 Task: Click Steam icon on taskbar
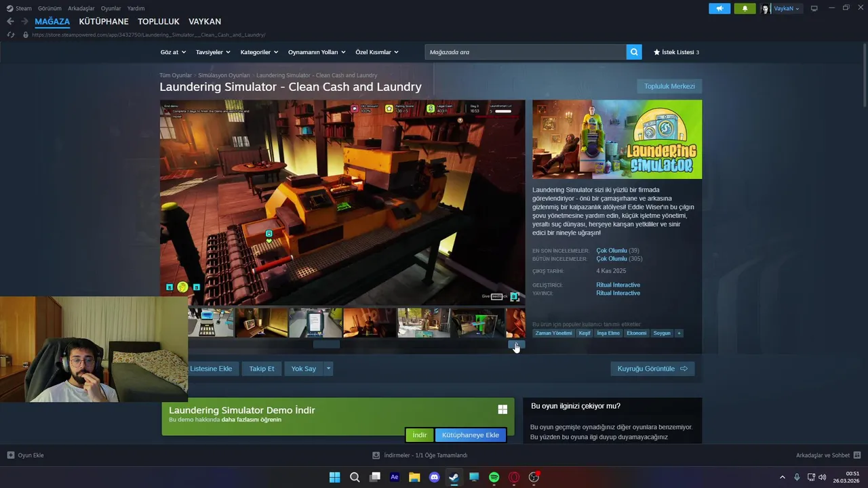point(454,477)
